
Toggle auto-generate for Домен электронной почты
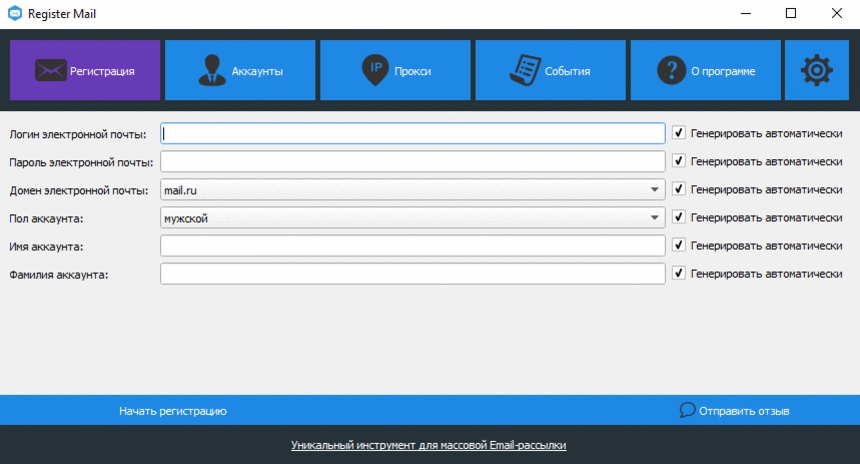678,189
